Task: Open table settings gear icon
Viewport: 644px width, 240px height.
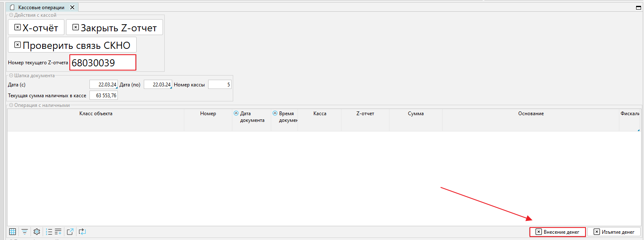Action: 36,232
